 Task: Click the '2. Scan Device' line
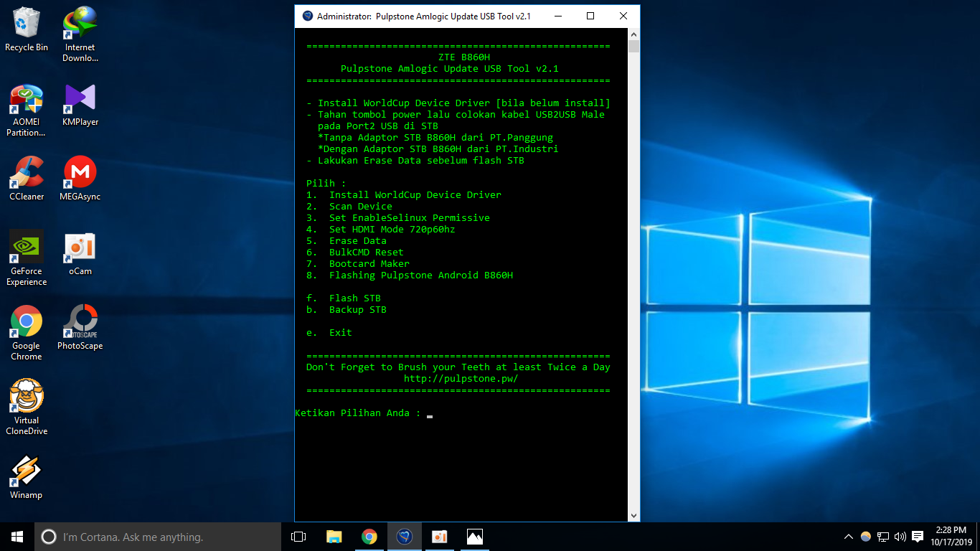(349, 207)
